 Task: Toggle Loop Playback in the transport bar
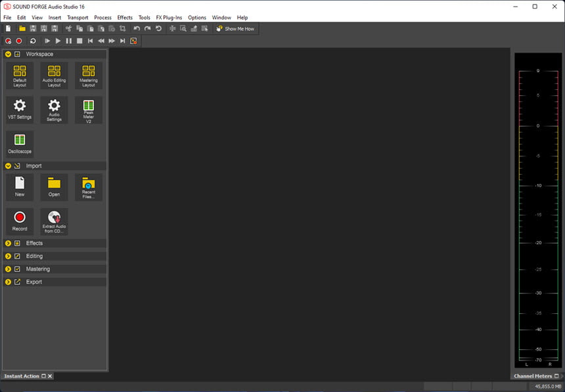[x=33, y=41]
